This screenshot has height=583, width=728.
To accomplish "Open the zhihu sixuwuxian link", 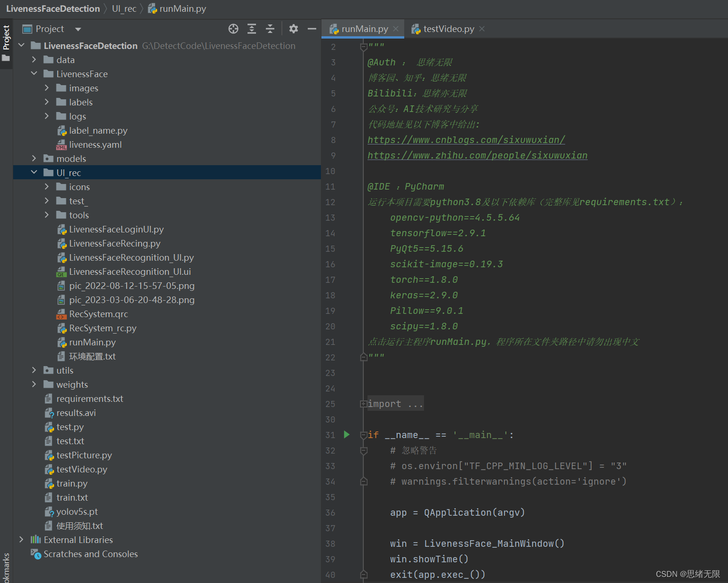I will [x=478, y=155].
